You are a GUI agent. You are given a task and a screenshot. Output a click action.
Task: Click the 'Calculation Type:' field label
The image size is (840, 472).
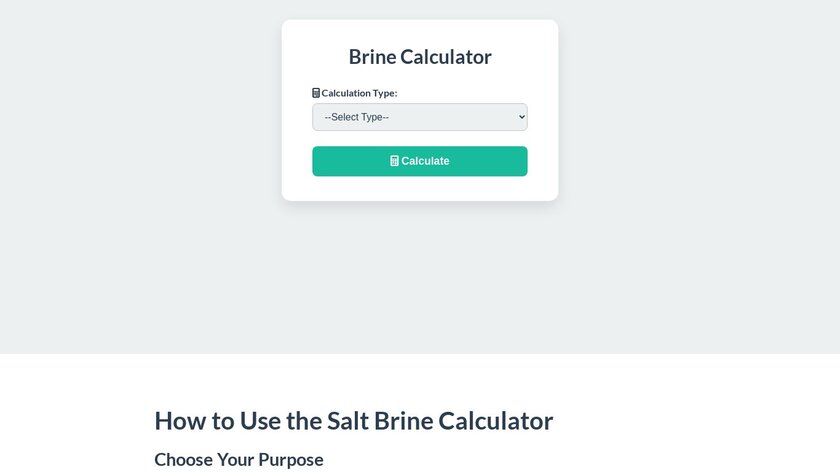[359, 93]
